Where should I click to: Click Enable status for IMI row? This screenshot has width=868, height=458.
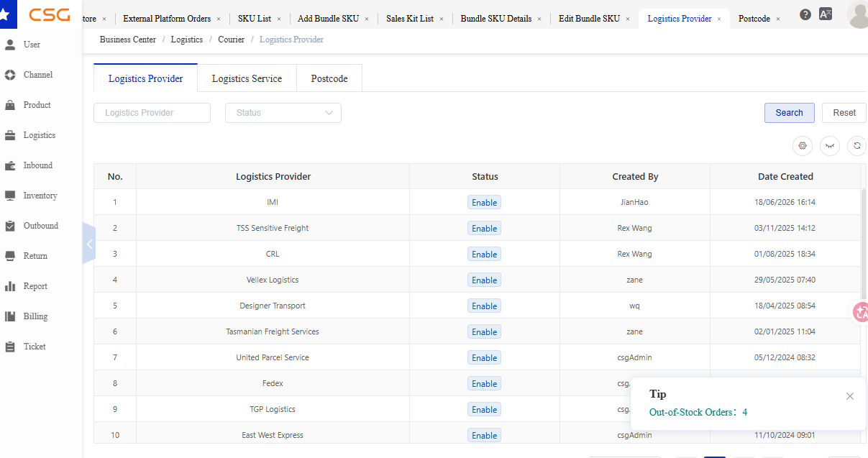pyautogui.click(x=484, y=202)
